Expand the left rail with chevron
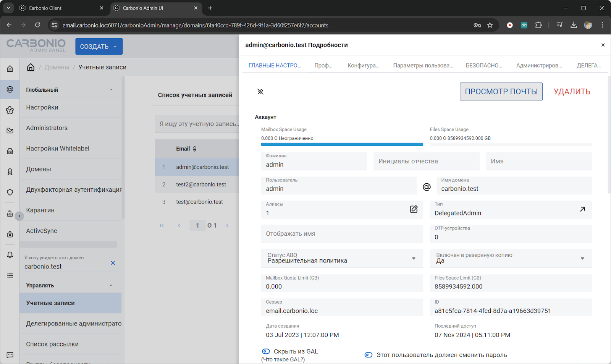Viewport: 611px width, 364px height. 19,216
